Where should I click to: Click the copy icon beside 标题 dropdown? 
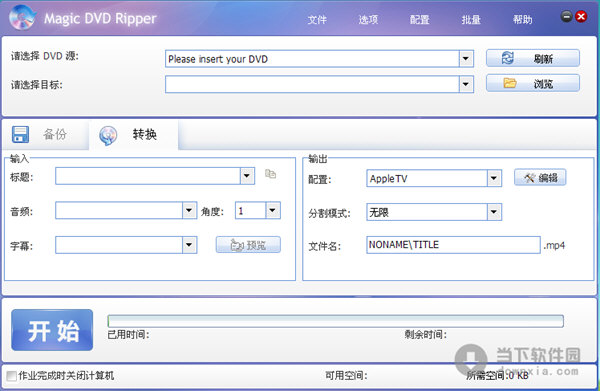click(271, 174)
